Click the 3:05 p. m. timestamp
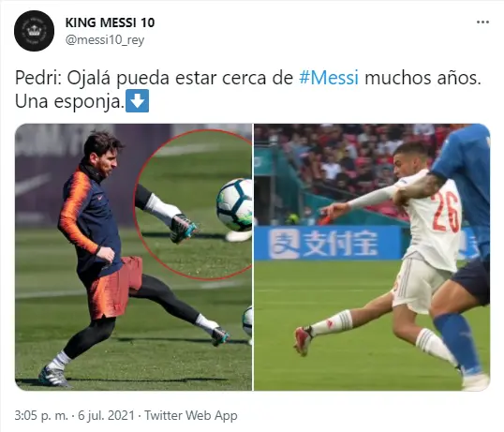Screen dimensions: 504x432 click(41, 416)
